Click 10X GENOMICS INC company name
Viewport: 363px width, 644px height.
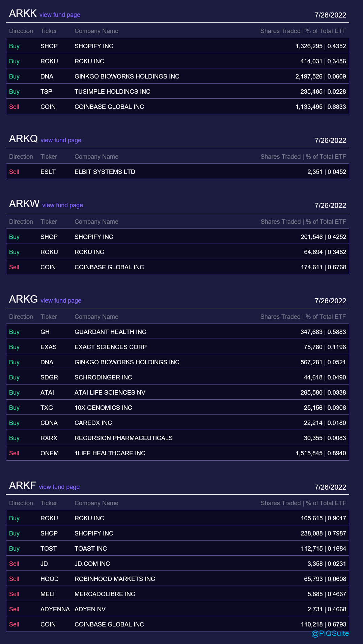point(103,408)
